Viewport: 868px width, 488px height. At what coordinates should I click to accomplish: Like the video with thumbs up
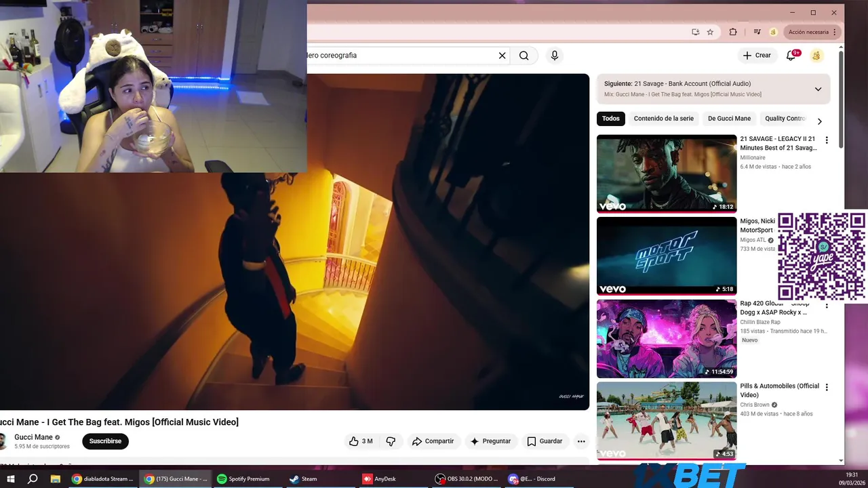(x=361, y=441)
